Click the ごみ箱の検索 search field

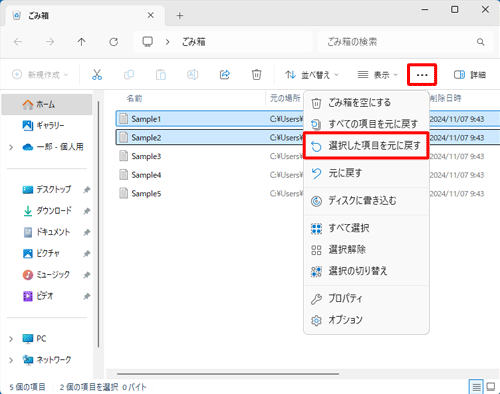coord(406,42)
